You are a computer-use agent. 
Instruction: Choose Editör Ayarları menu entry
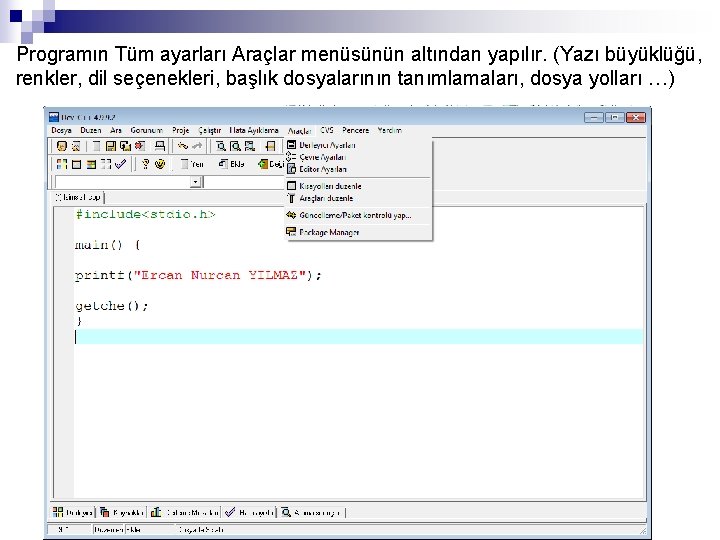(x=358, y=169)
